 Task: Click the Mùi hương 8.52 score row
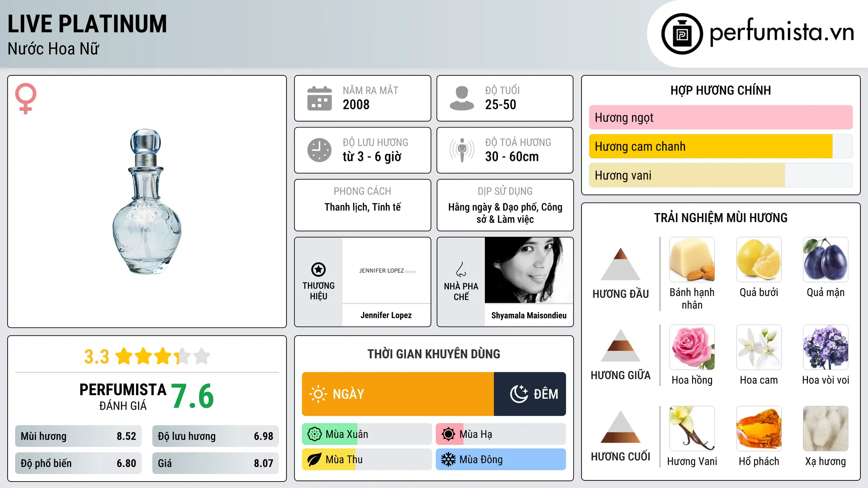[x=78, y=436]
